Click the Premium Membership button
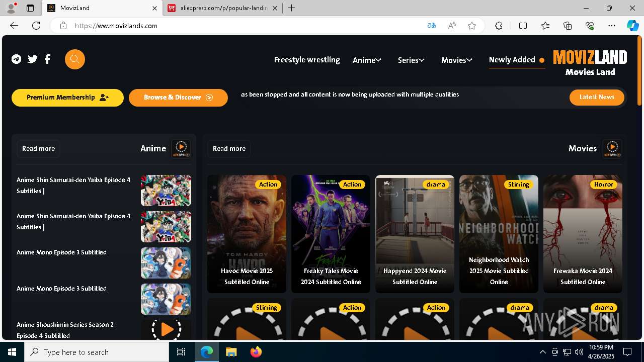The height and width of the screenshot is (362, 644). pos(68,98)
